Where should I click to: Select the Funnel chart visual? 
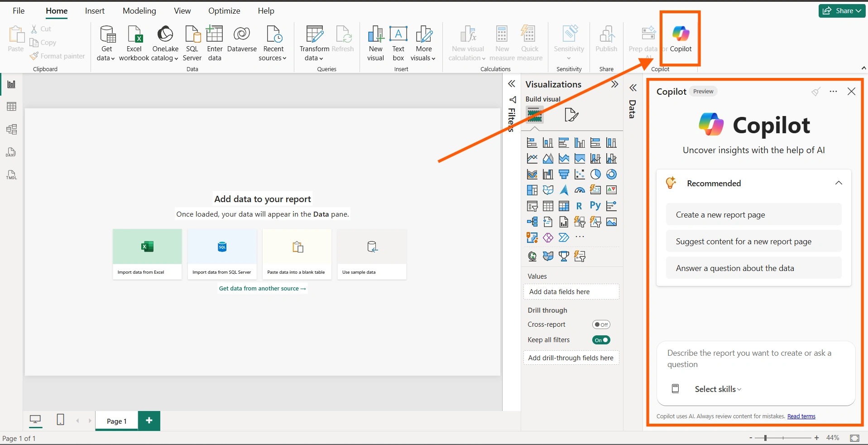click(564, 174)
